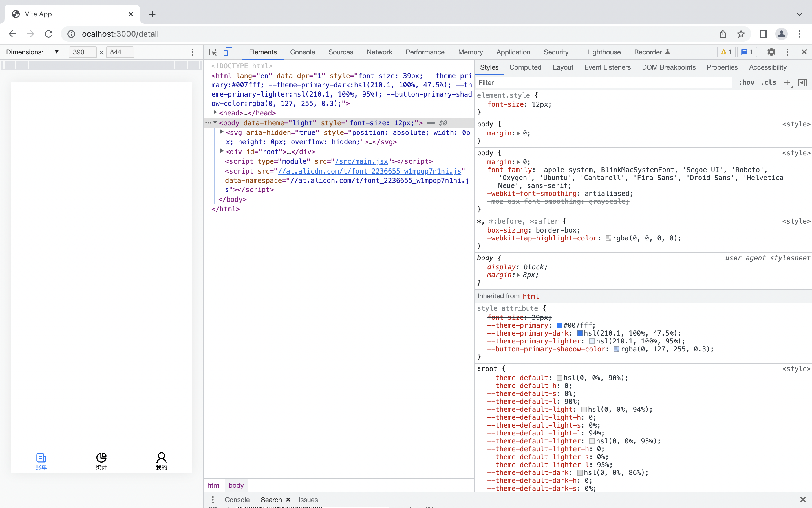Open DevTools customize three-dot menu
This screenshot has height=508, width=812.
787,52
